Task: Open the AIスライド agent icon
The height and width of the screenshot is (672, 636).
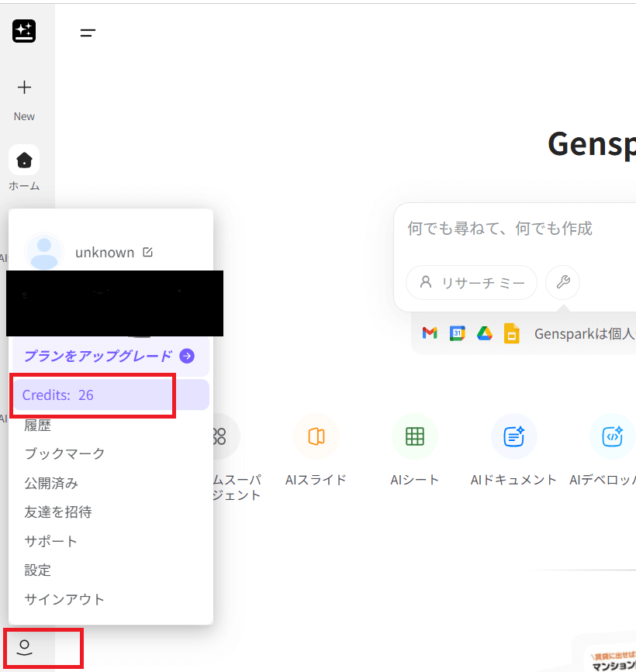Action: click(316, 437)
